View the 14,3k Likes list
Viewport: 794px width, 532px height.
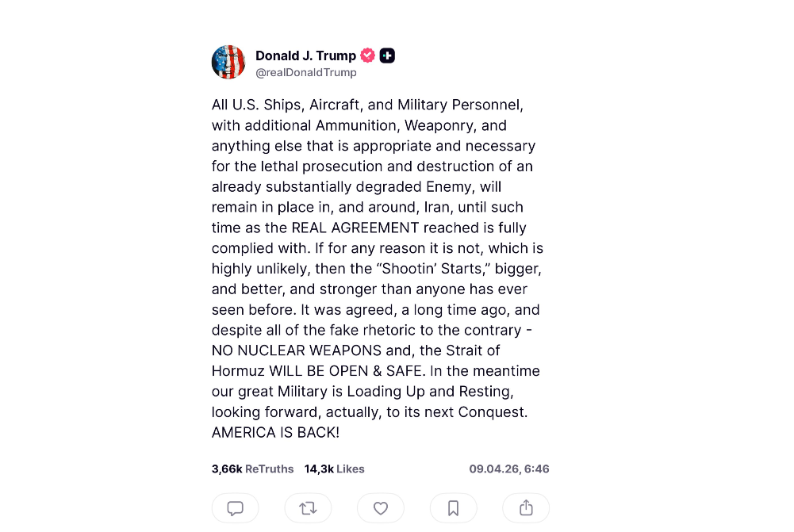pyautogui.click(x=334, y=469)
